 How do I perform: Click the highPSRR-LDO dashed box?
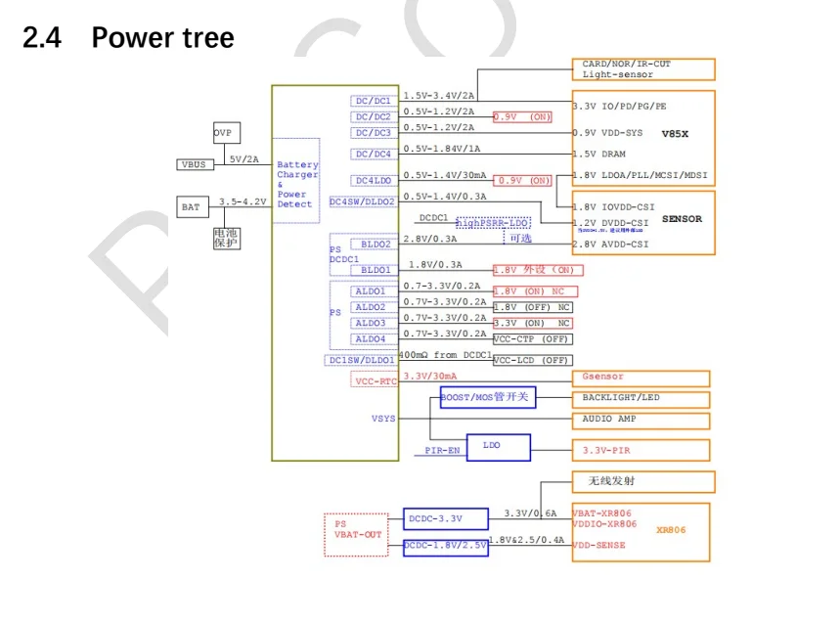pos(493,223)
